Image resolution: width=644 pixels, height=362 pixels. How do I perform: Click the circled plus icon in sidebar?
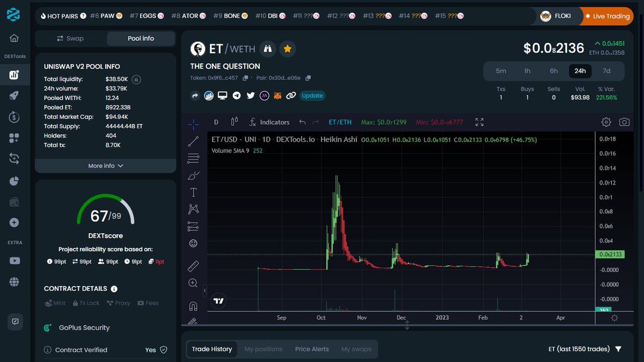point(14,222)
